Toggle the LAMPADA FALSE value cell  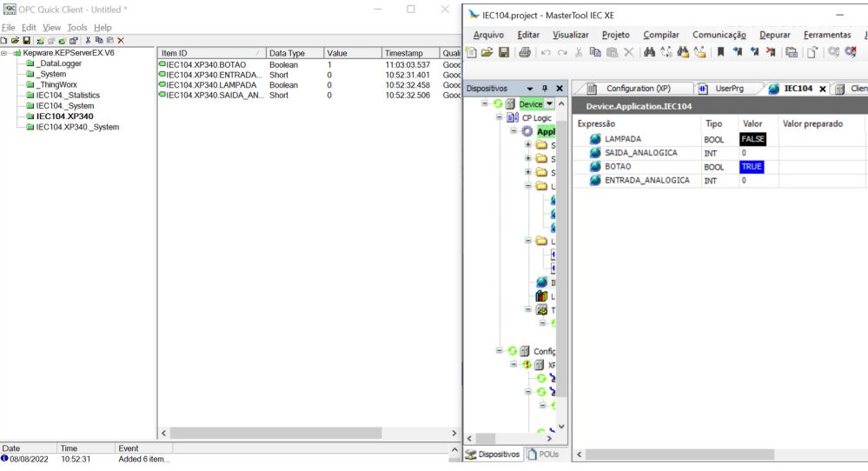tap(752, 139)
